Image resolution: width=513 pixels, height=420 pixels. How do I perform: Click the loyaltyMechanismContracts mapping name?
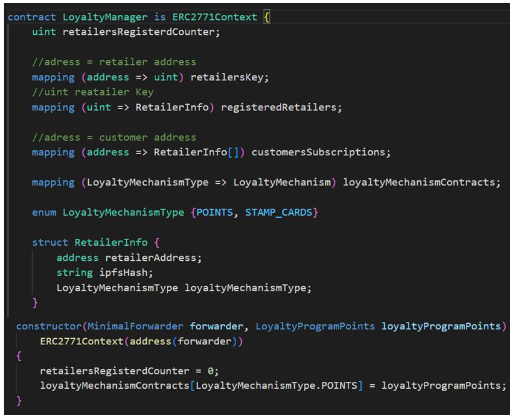pos(419,182)
